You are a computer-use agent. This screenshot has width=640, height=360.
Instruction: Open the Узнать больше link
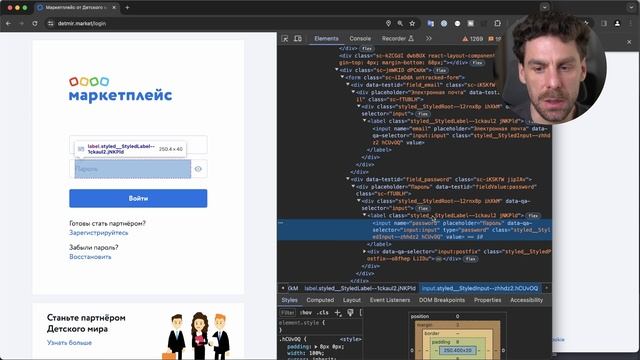pyautogui.click(x=69, y=342)
